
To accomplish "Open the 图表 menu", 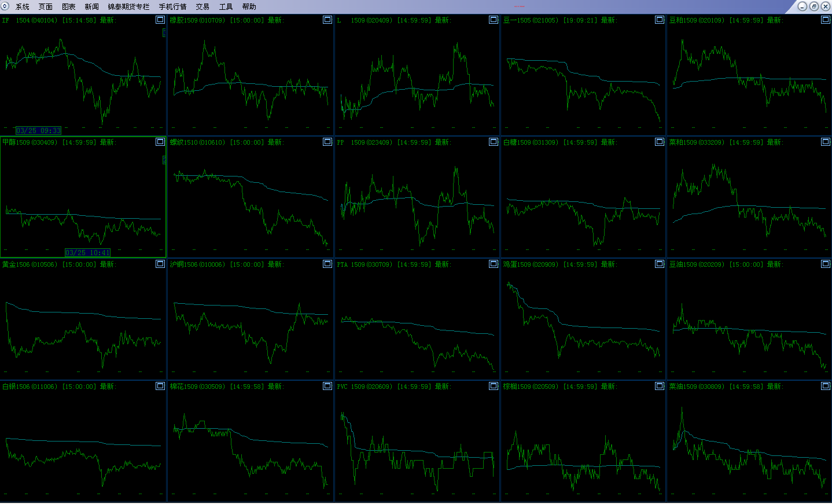I will [69, 7].
